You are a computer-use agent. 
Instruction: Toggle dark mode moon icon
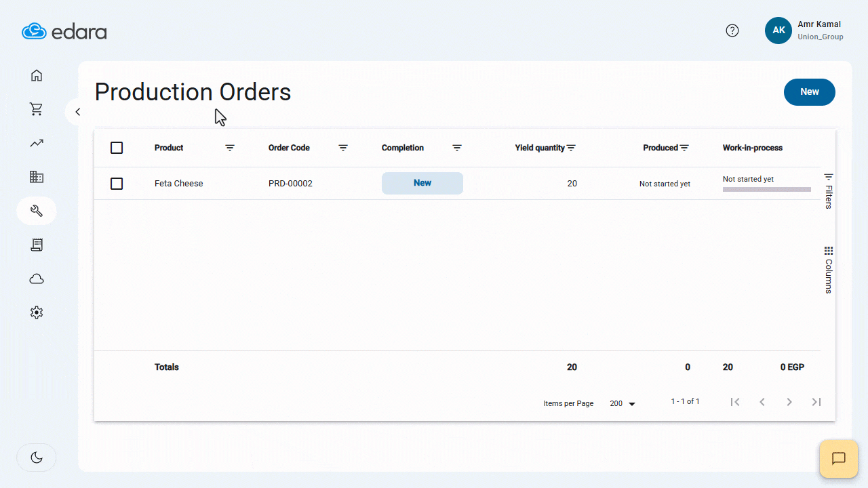[x=37, y=457]
